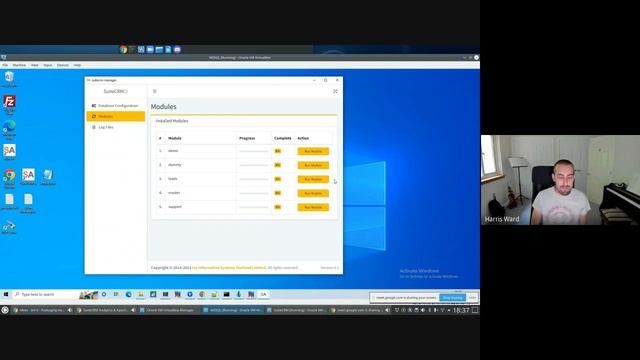Select the SA icon beside Google Chrome
This screenshot has height=360, width=640.
(x=28, y=177)
